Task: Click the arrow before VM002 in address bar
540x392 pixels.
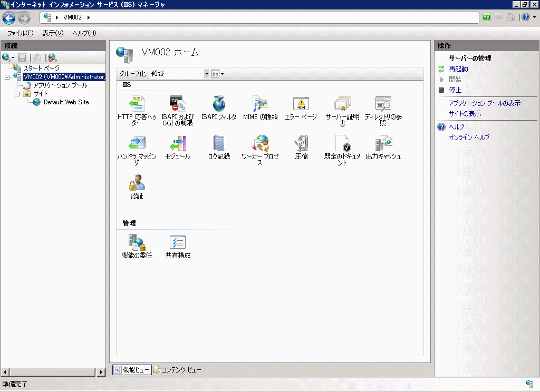Action: click(57, 17)
